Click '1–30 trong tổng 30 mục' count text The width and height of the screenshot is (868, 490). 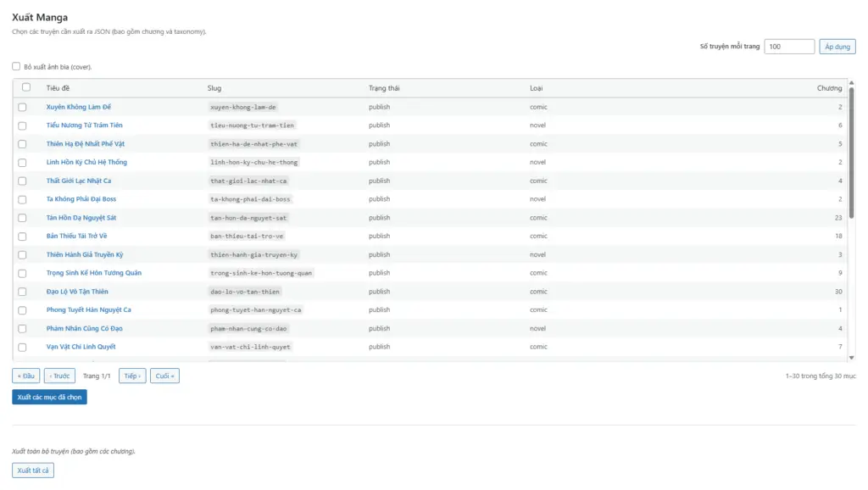coord(821,376)
